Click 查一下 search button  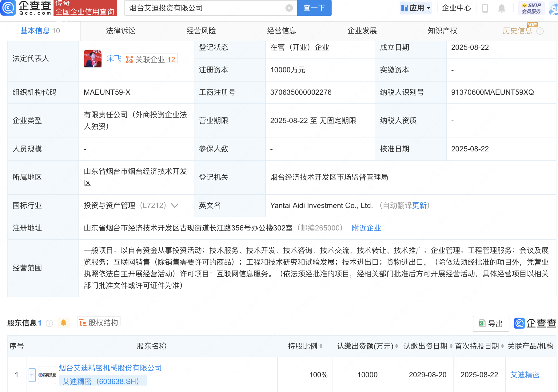coord(314,8)
